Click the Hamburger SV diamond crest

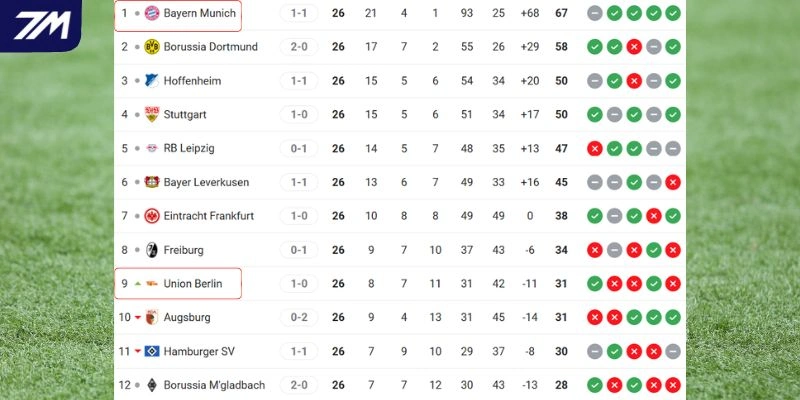(152, 352)
